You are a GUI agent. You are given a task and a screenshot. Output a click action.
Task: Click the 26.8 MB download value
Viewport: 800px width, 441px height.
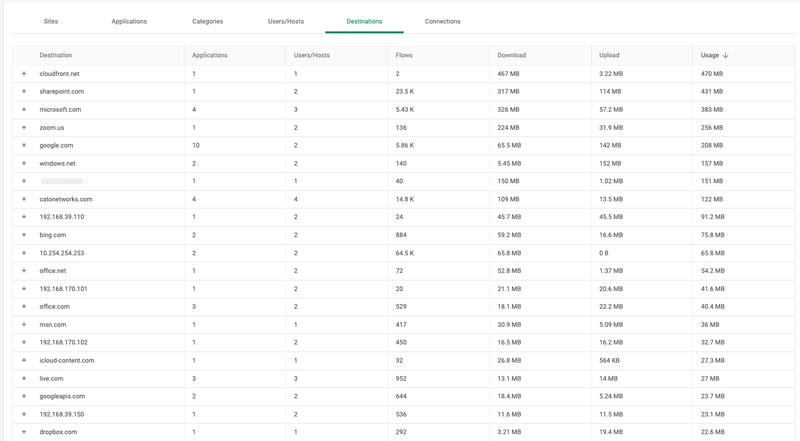(509, 360)
